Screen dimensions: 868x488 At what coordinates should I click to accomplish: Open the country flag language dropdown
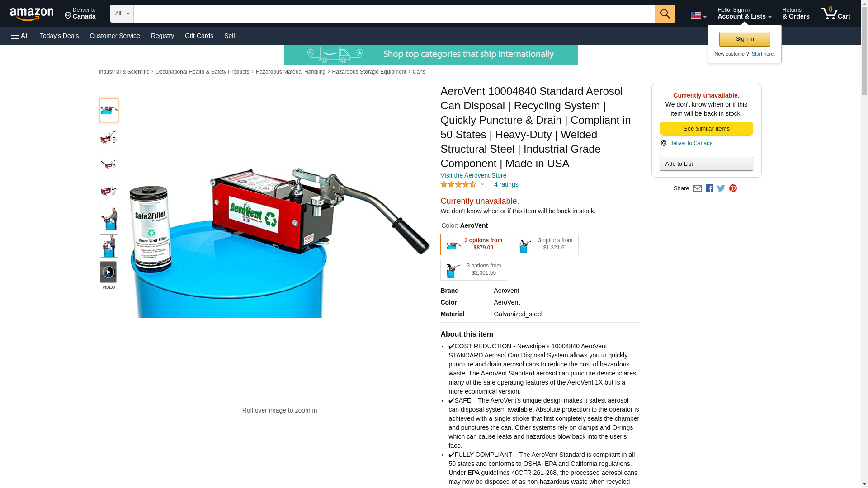698,15
